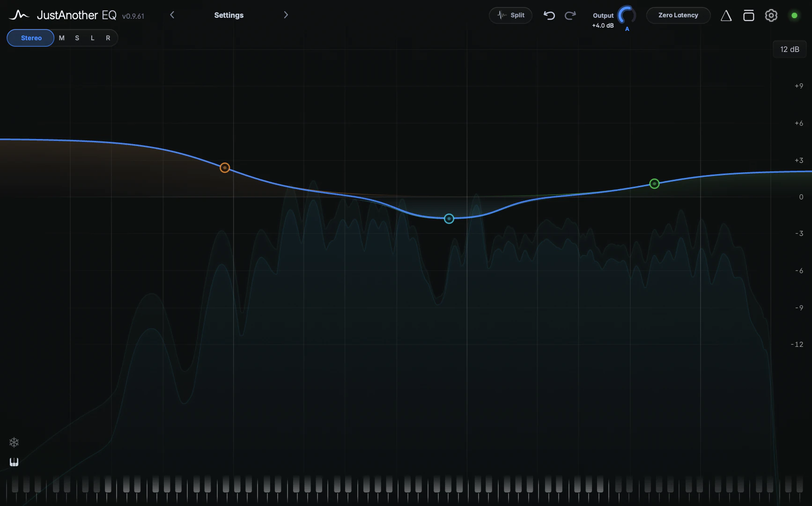Open the Settings preset name menu
Image resolution: width=812 pixels, height=506 pixels.
229,15
